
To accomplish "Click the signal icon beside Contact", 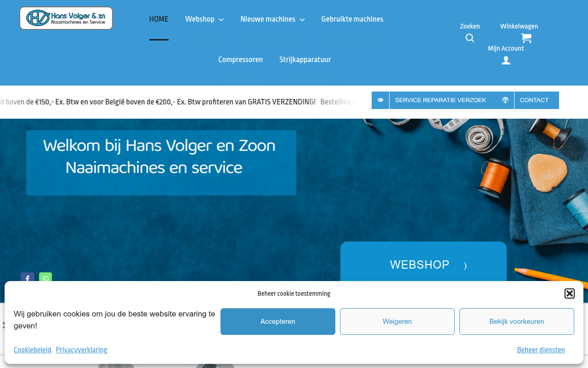I will click(x=505, y=100).
